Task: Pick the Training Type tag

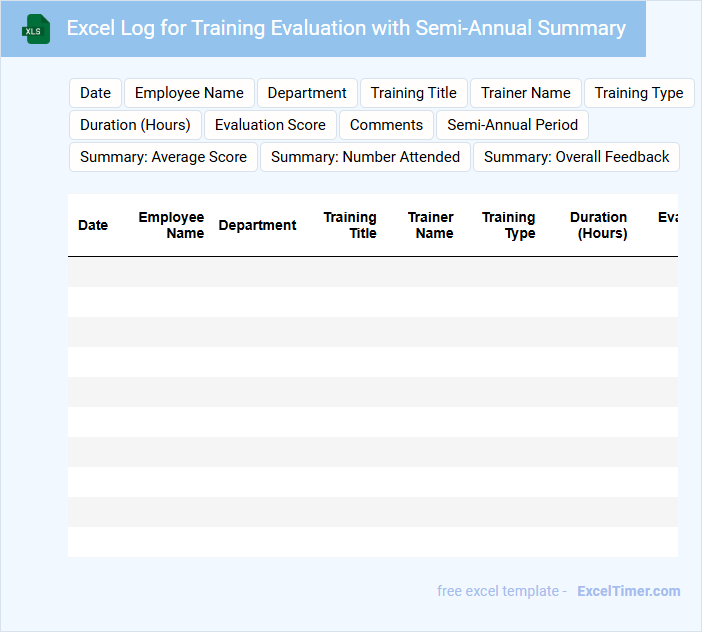Action: [x=638, y=93]
